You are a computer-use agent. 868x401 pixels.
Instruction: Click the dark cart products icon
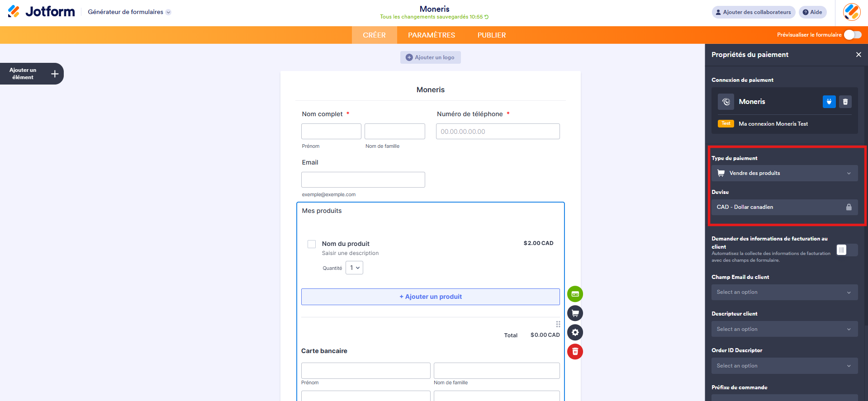tap(575, 313)
